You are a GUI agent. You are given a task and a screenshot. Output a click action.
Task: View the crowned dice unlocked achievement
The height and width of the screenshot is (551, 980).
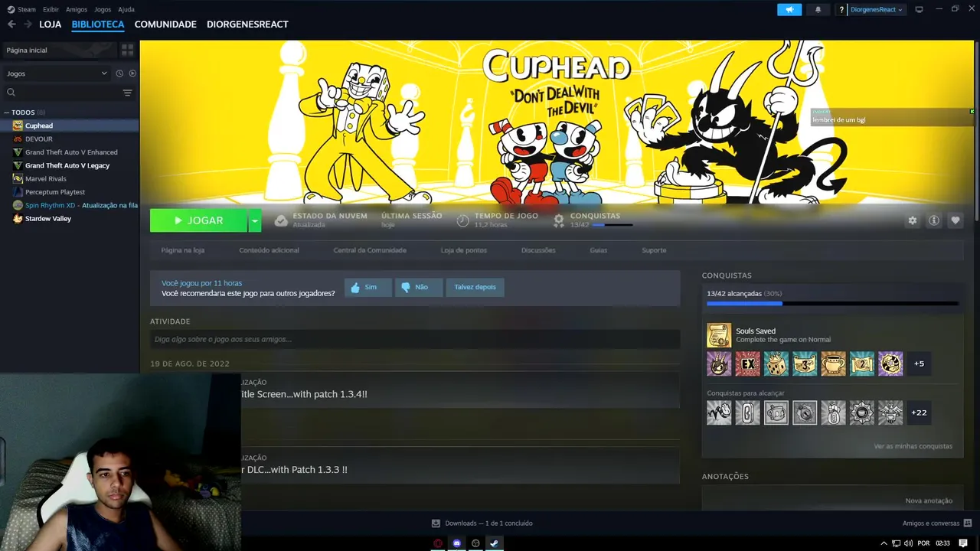[776, 364]
